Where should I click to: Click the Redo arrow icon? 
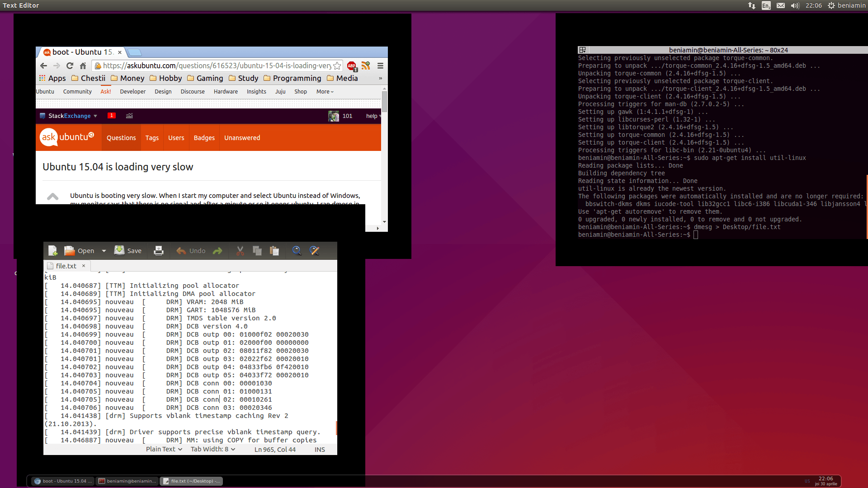[x=217, y=251]
